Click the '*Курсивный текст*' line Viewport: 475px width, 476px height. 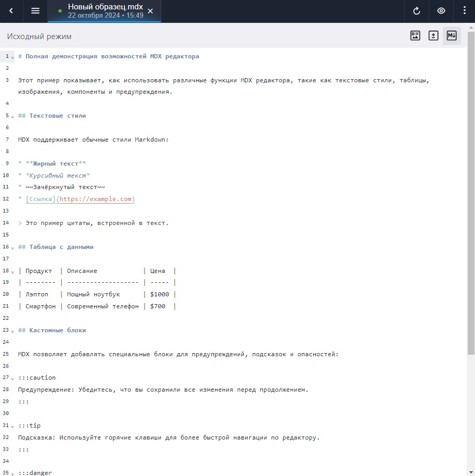[54, 176]
